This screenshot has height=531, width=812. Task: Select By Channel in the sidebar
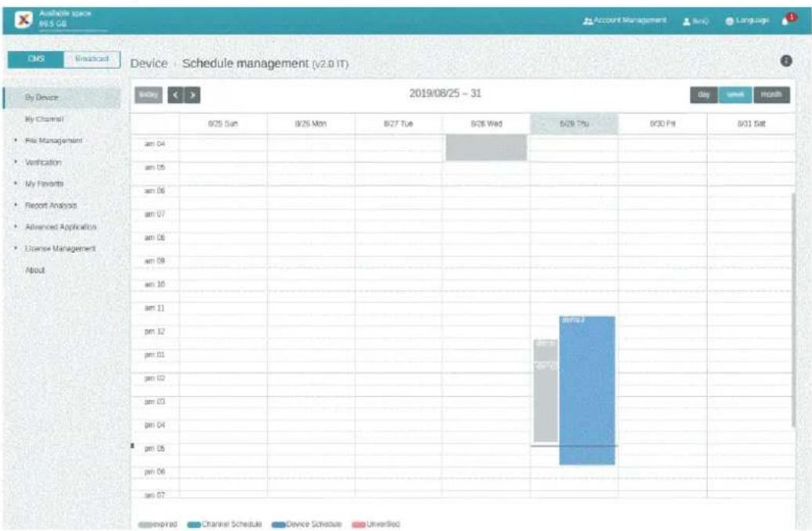[44, 119]
